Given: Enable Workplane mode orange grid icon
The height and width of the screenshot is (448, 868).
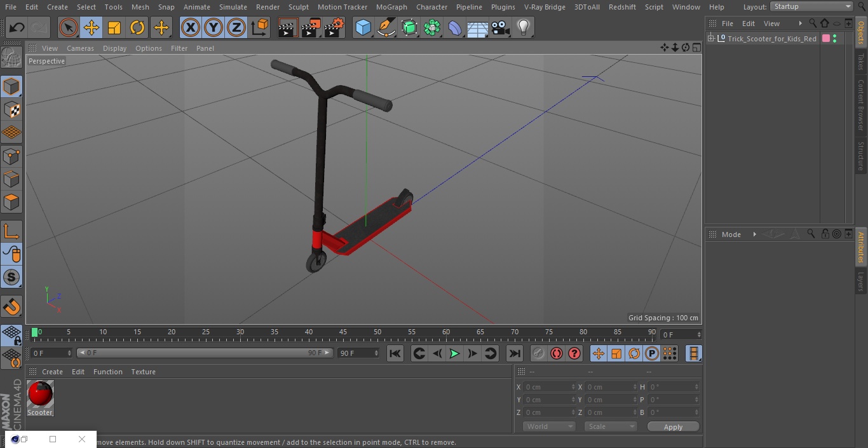Looking at the screenshot, I should (x=11, y=132).
